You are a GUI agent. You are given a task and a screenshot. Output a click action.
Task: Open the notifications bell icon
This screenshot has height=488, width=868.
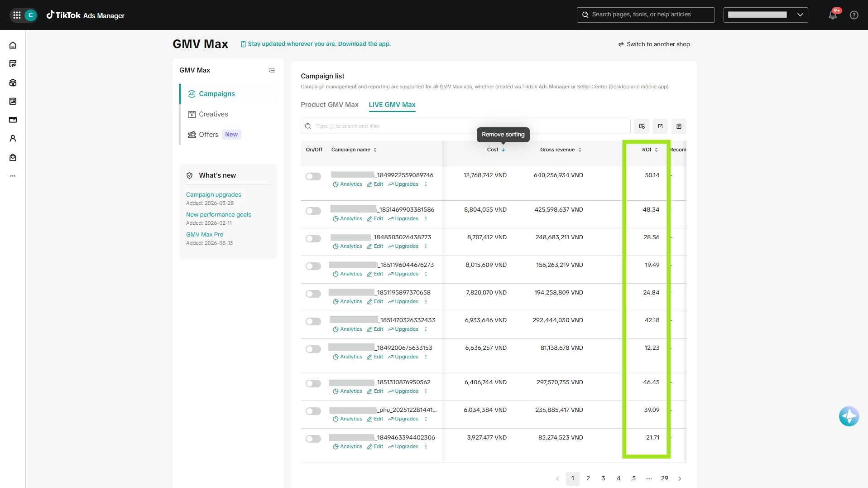(x=832, y=15)
